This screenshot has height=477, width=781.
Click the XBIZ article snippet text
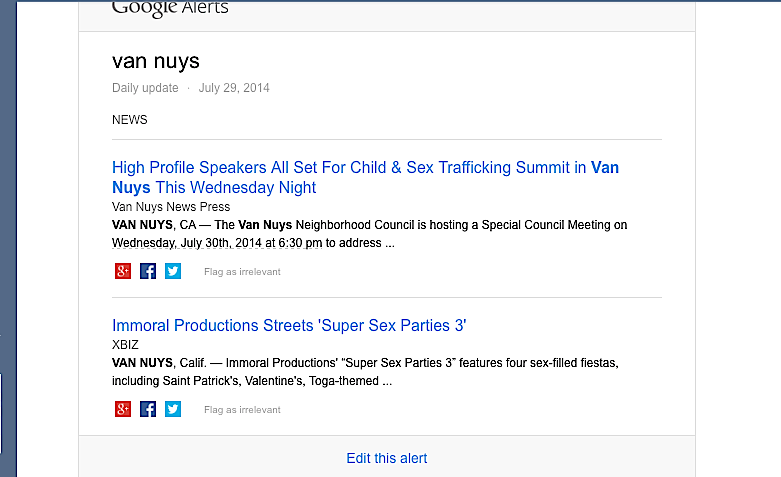[x=369, y=371]
